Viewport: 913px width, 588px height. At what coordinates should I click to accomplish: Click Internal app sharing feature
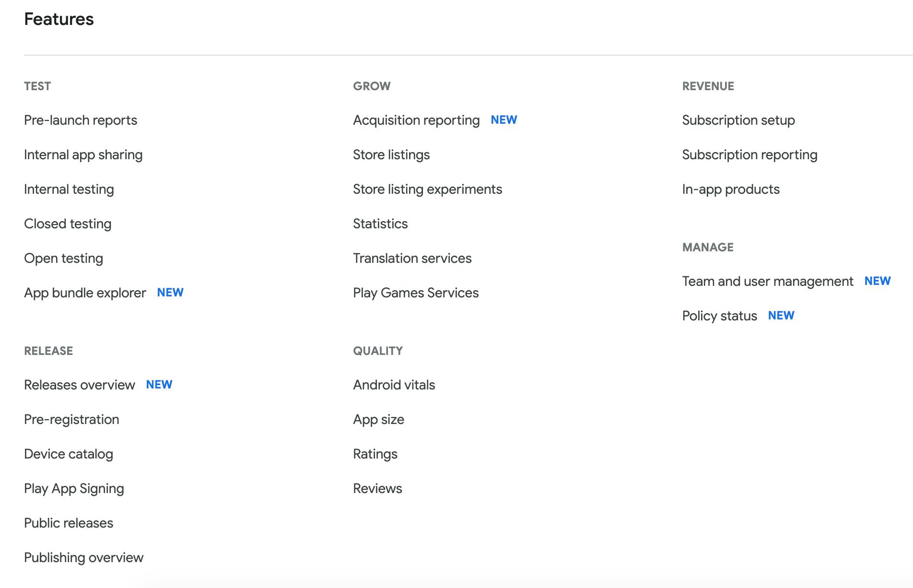[x=83, y=154]
